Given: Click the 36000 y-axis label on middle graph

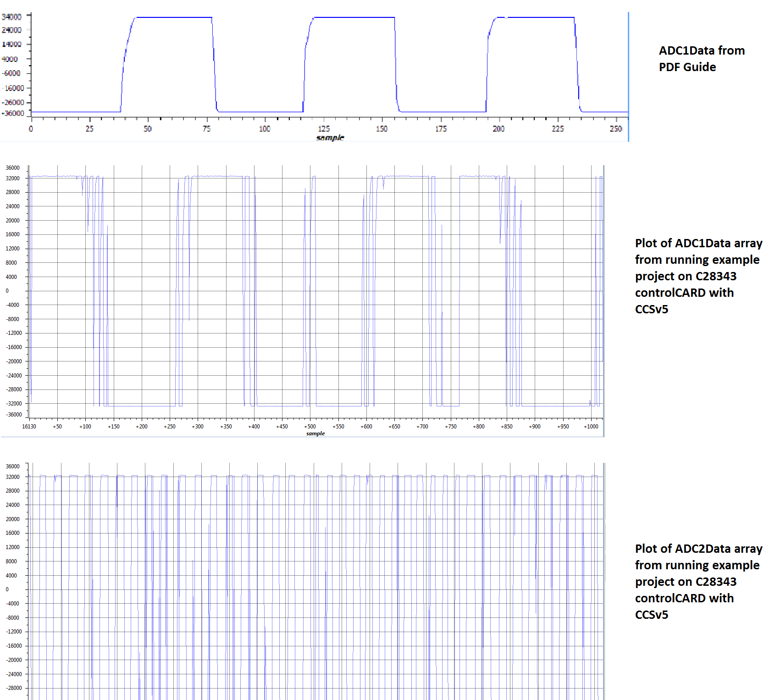Looking at the screenshot, I should click(x=12, y=168).
